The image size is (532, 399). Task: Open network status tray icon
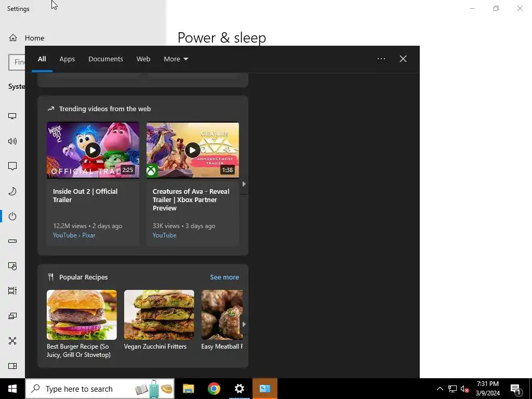pyautogui.click(x=453, y=389)
